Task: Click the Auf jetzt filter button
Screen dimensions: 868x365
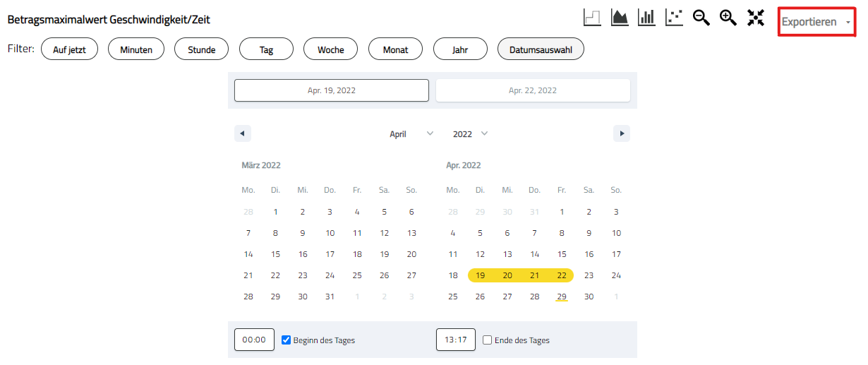Action: (x=69, y=49)
